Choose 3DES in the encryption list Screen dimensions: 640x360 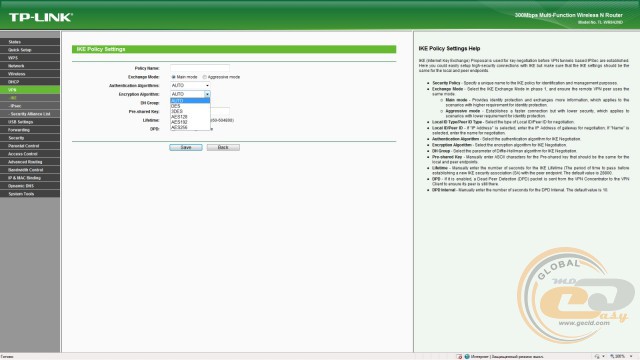pos(190,111)
